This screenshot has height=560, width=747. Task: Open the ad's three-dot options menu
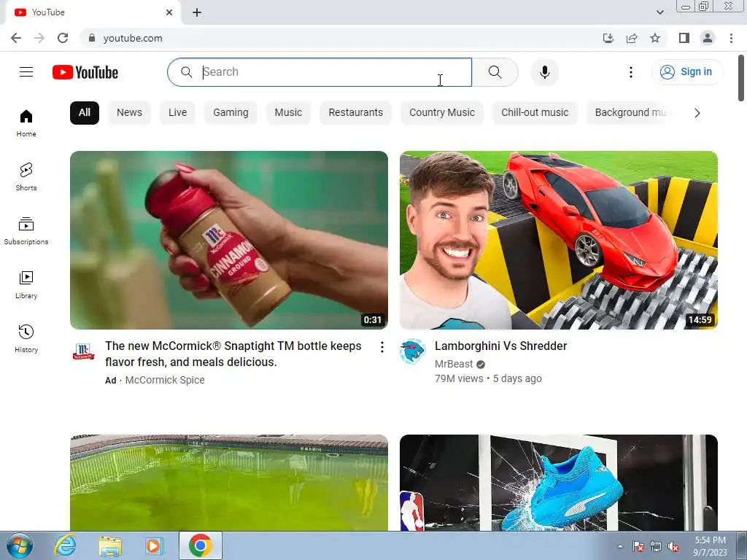382,347
